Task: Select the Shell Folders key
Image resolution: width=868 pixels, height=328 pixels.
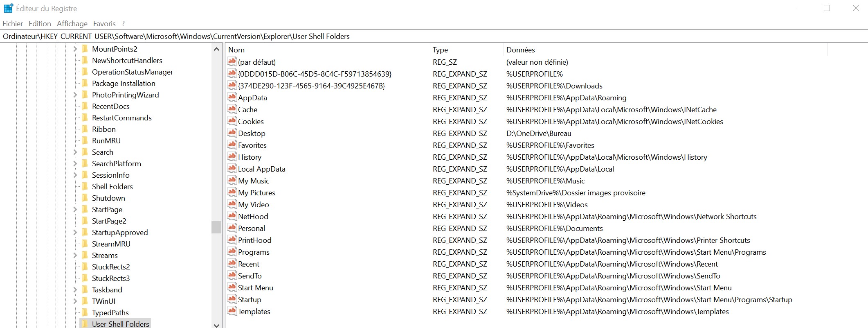Action: click(112, 187)
